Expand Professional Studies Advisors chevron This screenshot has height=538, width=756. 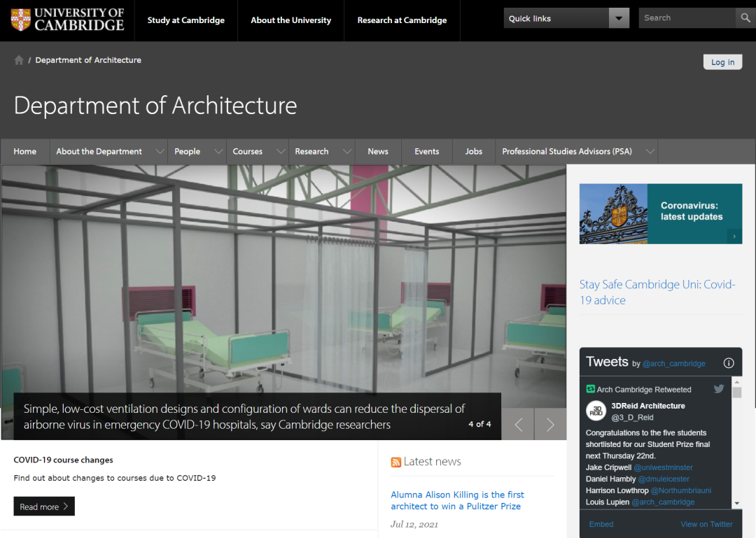tap(650, 151)
